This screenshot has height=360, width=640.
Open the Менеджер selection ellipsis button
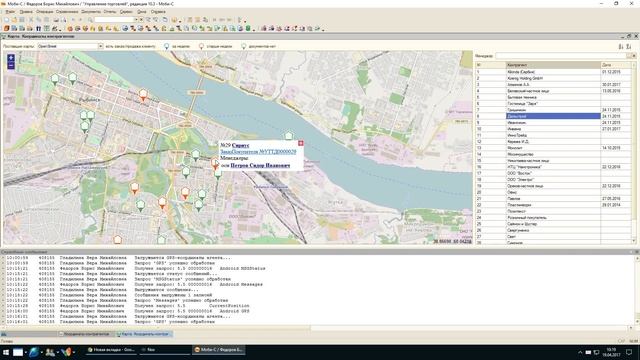click(629, 56)
